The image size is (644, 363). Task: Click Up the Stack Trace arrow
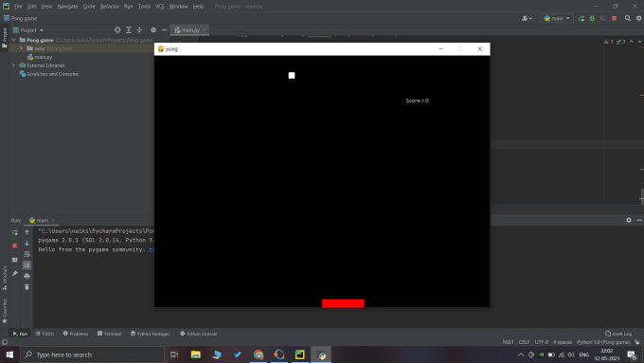pos(27,233)
